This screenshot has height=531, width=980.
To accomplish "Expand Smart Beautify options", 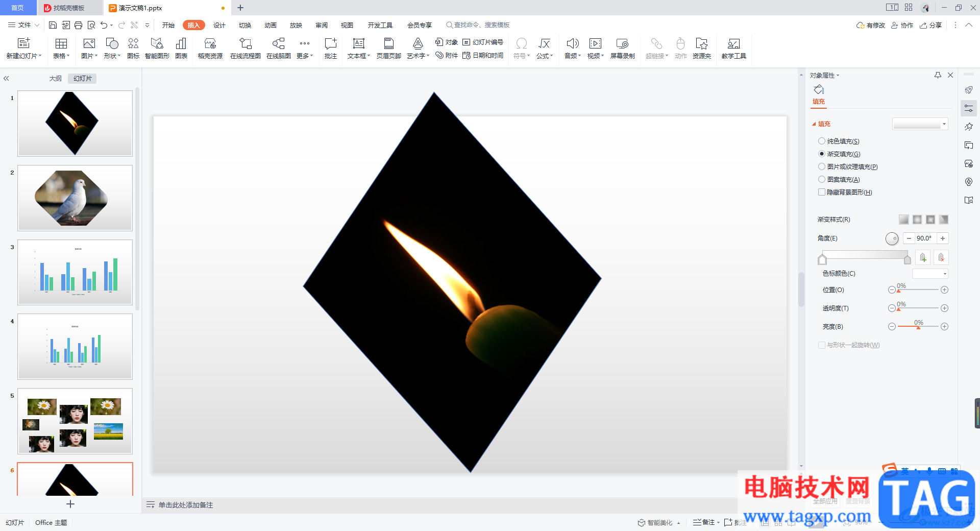I will tap(679, 523).
